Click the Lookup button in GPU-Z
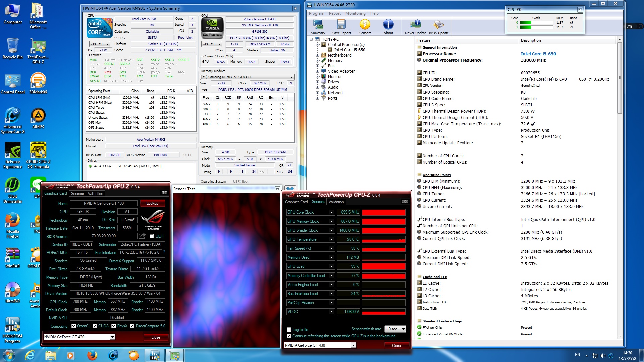 [x=152, y=203]
